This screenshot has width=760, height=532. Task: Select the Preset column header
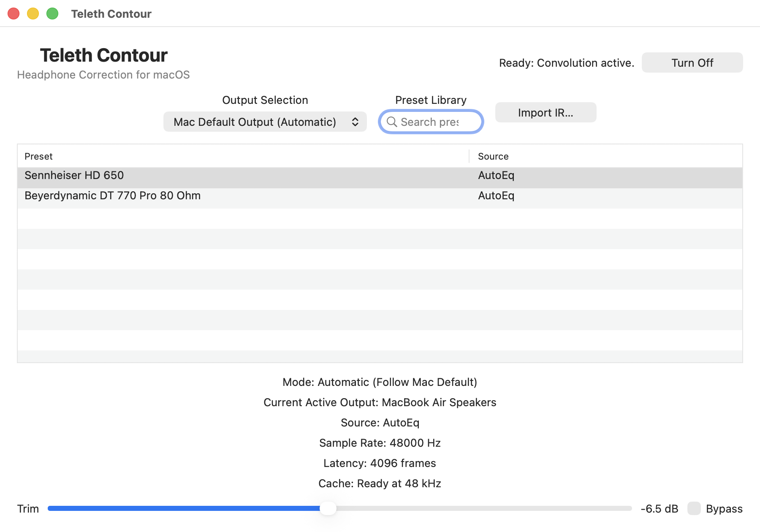(38, 156)
